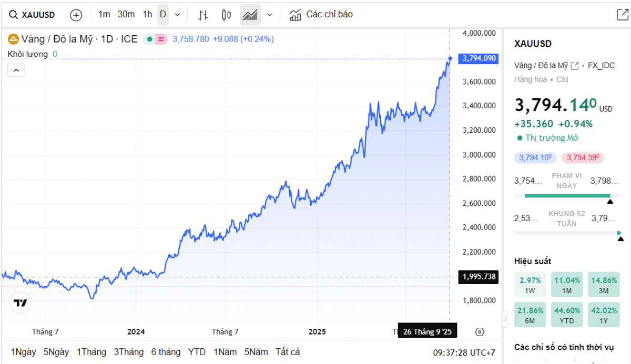
Task: Click the TradingView logo on chart
Action: point(21,303)
